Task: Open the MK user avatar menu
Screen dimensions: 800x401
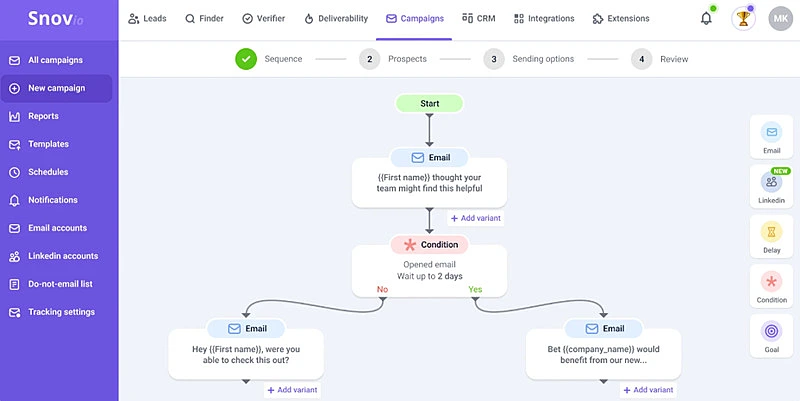Action: tap(780, 18)
